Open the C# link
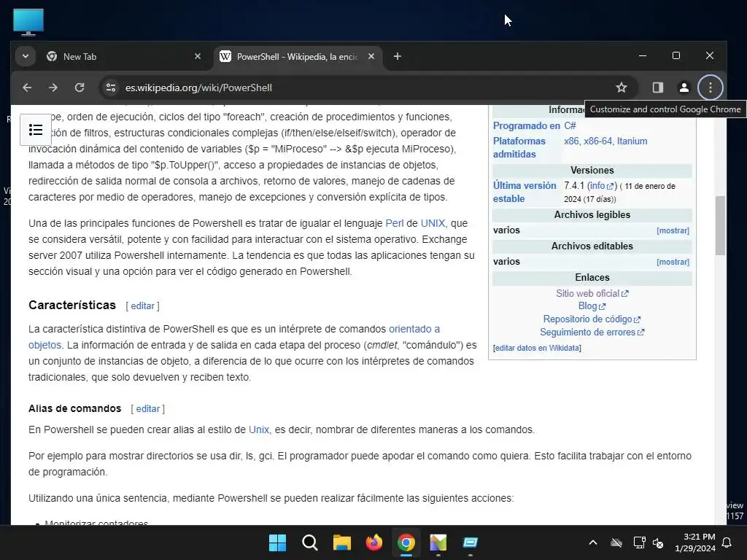The height and width of the screenshot is (560, 747). point(570,125)
